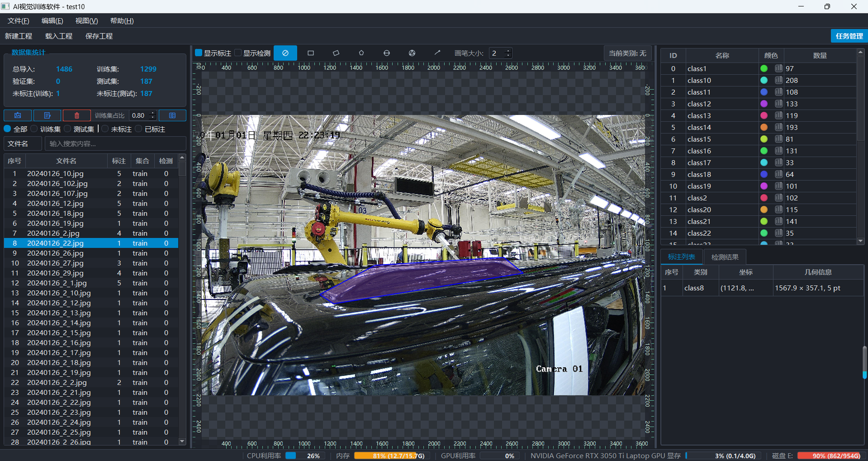Click the bar chart icon for class10
The height and width of the screenshot is (461, 868).
click(778, 80)
